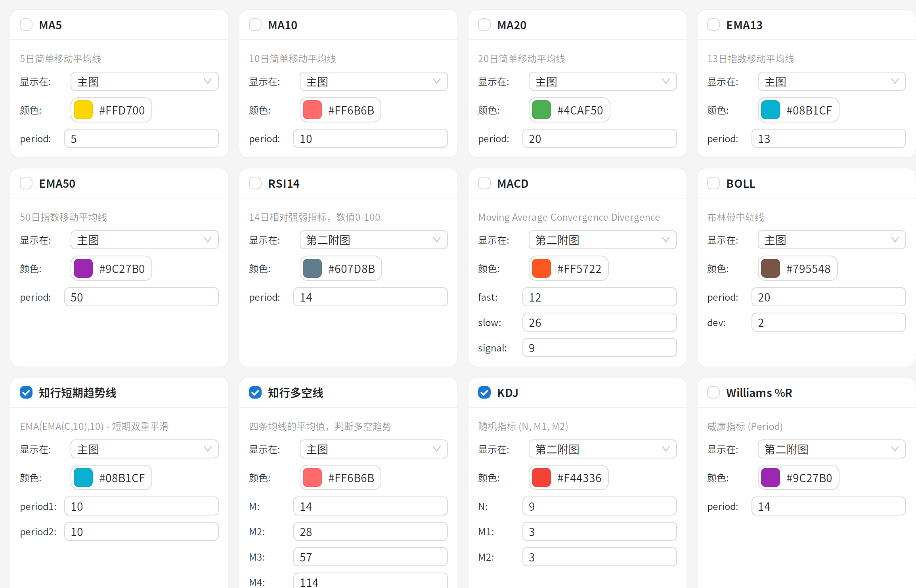This screenshot has width=916, height=588.
Task: Tick the Williams %R checkbox
Action: point(713,393)
